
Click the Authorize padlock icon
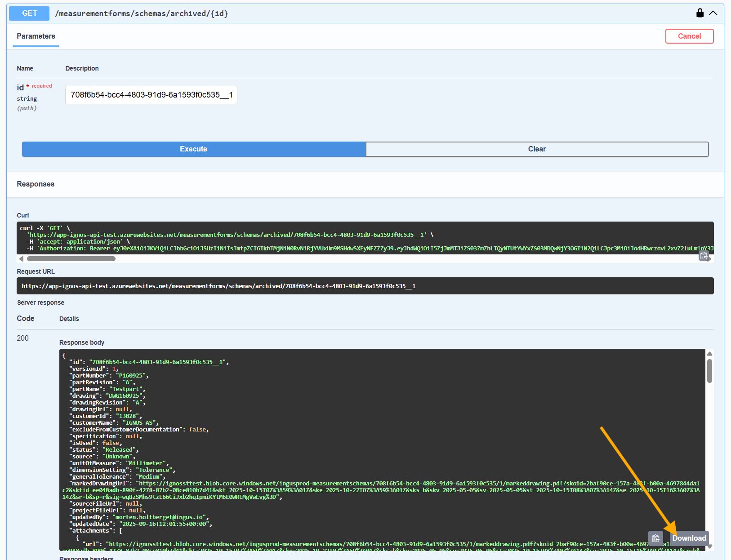[x=699, y=13]
